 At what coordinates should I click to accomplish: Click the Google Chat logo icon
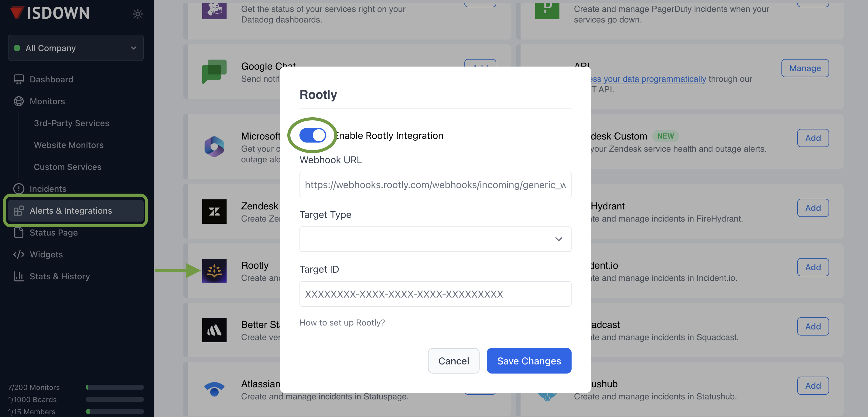coord(214,71)
